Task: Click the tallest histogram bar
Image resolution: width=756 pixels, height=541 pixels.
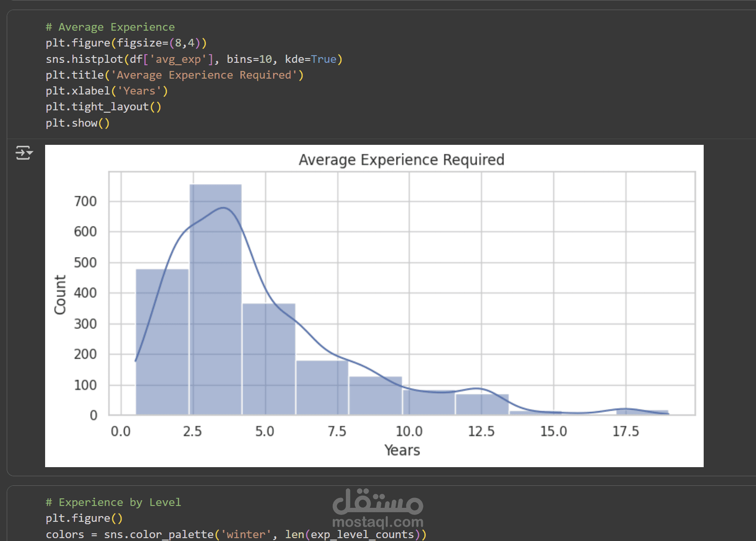Action: coord(216,297)
